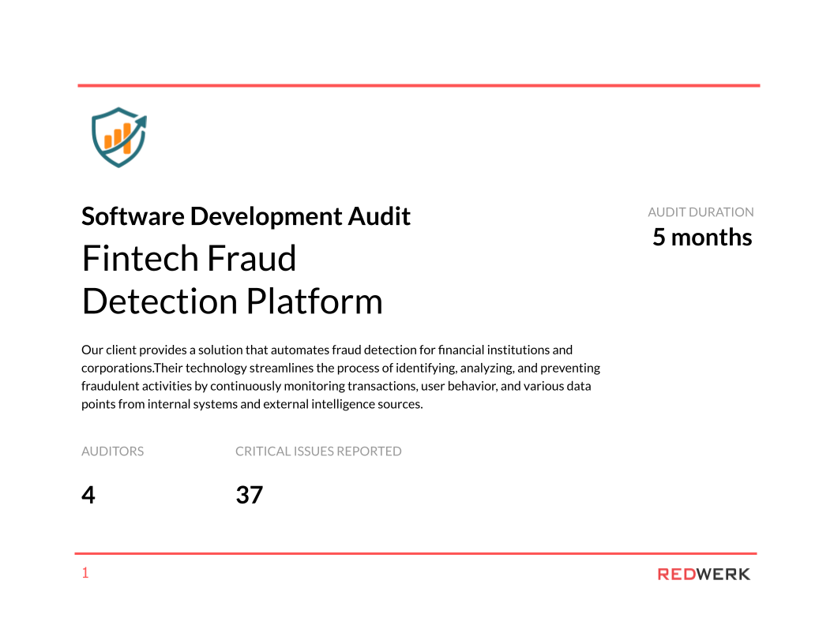The image size is (834, 644).
Task: Select the auditors count '4'
Action: click(x=88, y=495)
